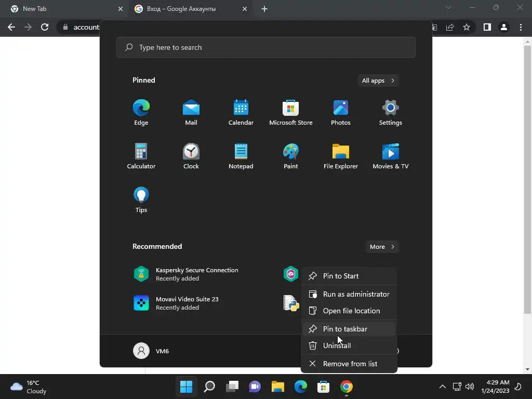Switch to Chrome in the taskbar
The image size is (532, 399).
pyautogui.click(x=346, y=387)
